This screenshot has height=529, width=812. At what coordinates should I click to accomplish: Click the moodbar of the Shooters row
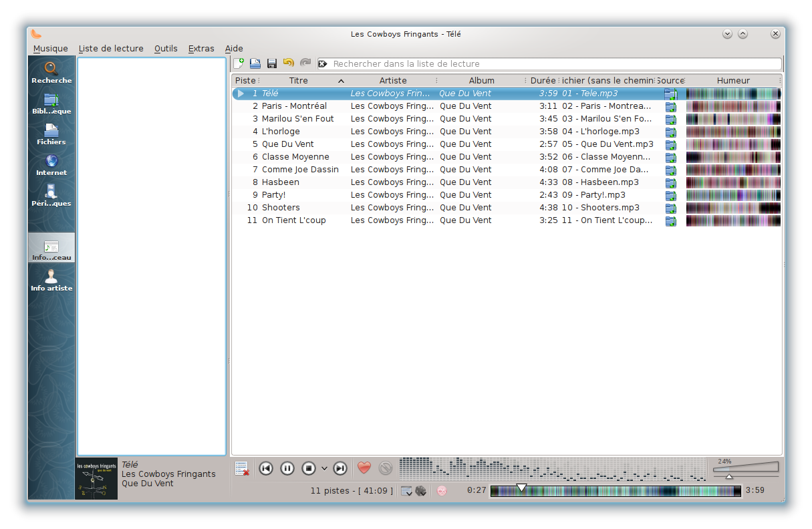point(733,208)
